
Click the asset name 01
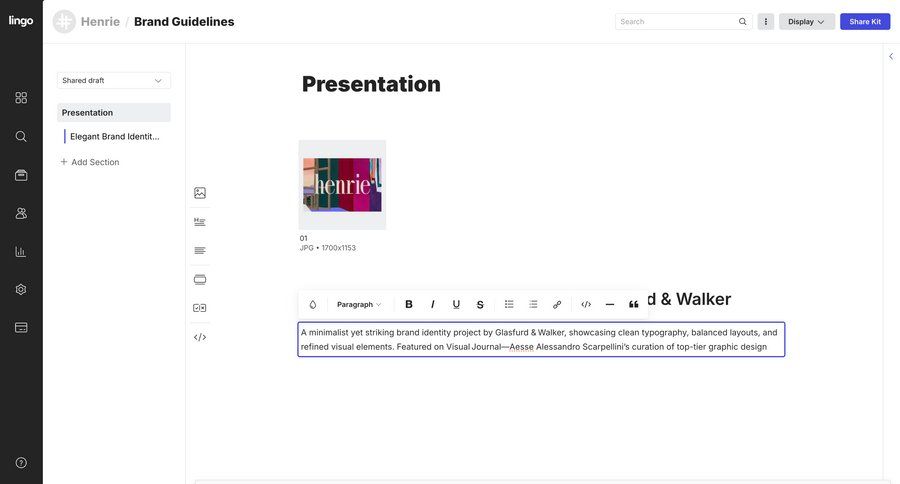304,238
